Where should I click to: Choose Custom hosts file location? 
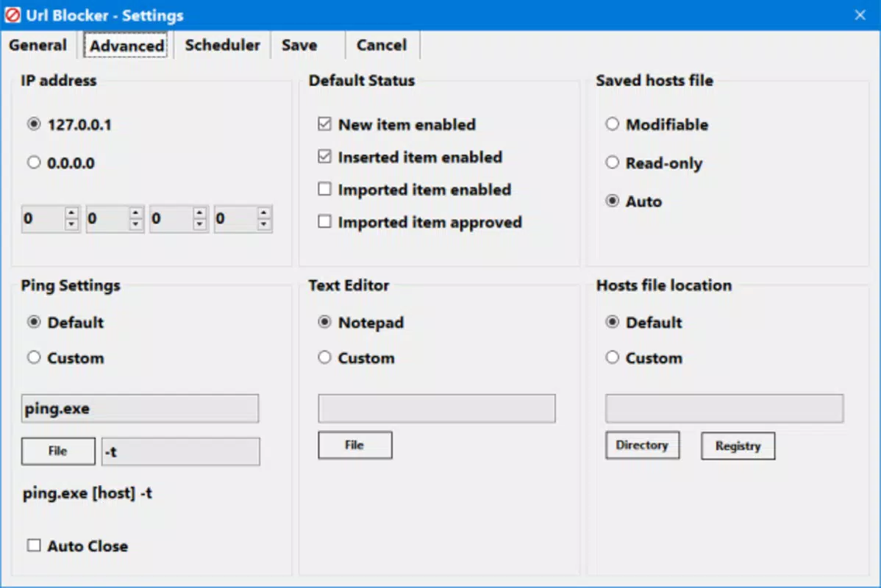tap(644, 358)
